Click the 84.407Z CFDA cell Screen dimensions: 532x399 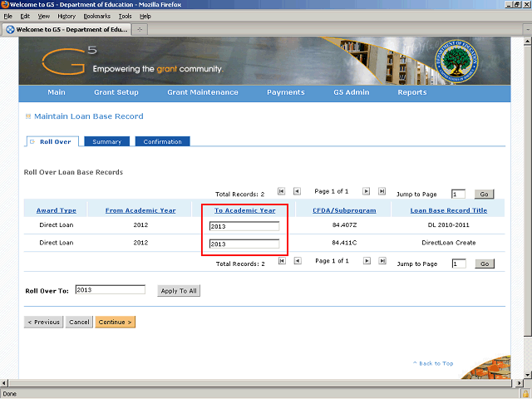pos(344,225)
